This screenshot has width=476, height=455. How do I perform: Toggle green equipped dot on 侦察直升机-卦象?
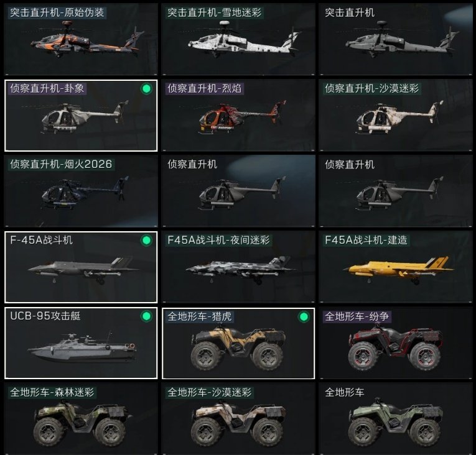[146, 88]
